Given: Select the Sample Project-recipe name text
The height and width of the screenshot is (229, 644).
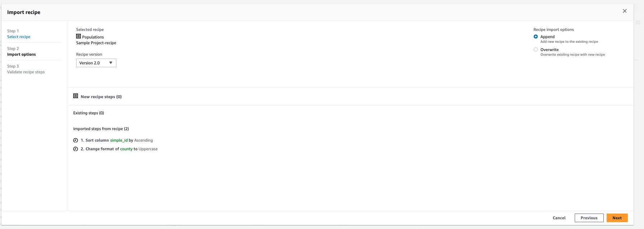Looking at the screenshot, I should point(96,43).
